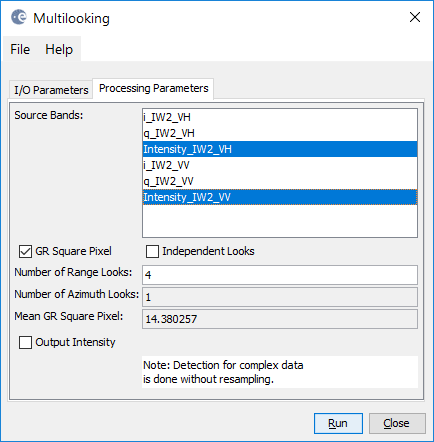The width and height of the screenshot is (434, 442).
Task: Select the q_IW2_VH source band
Action: pyautogui.click(x=280, y=133)
